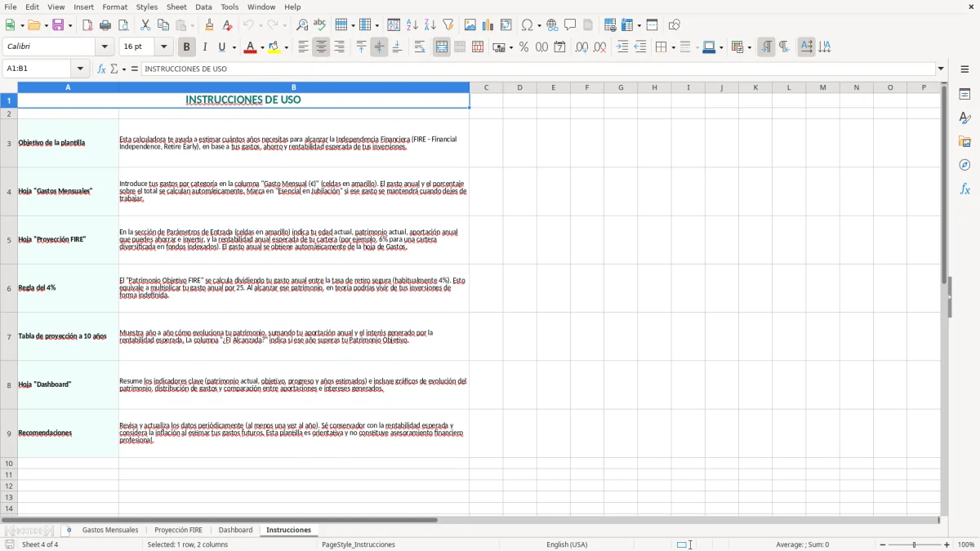Select row 5 header
The image size is (980, 551).
[x=9, y=240]
